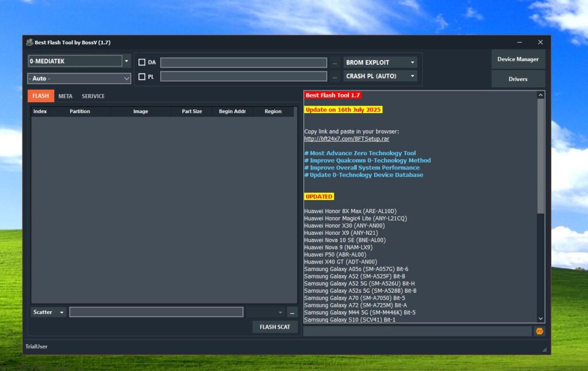Open the CRASH PL (AUTO) dropdown
This screenshot has height=371, width=588.
(380, 76)
